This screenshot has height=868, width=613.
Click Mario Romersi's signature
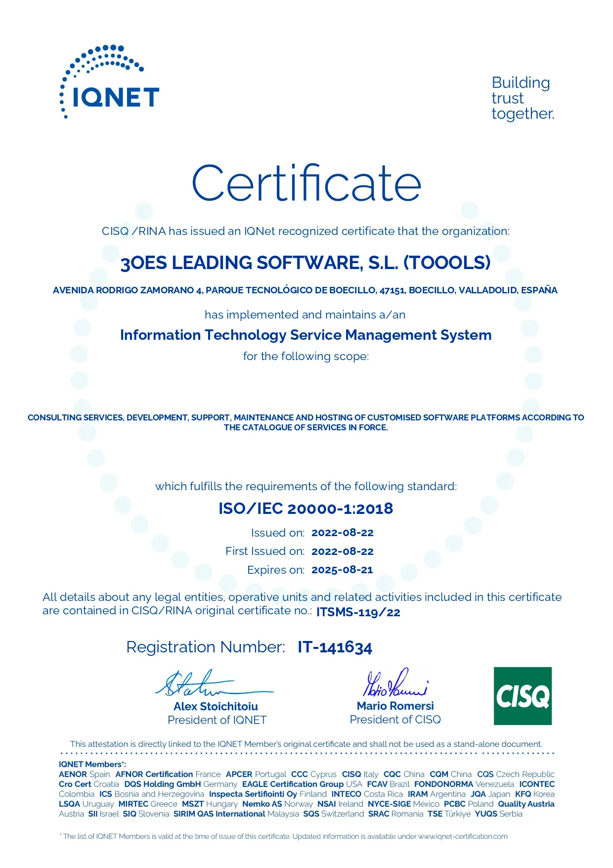pyautogui.click(x=394, y=683)
